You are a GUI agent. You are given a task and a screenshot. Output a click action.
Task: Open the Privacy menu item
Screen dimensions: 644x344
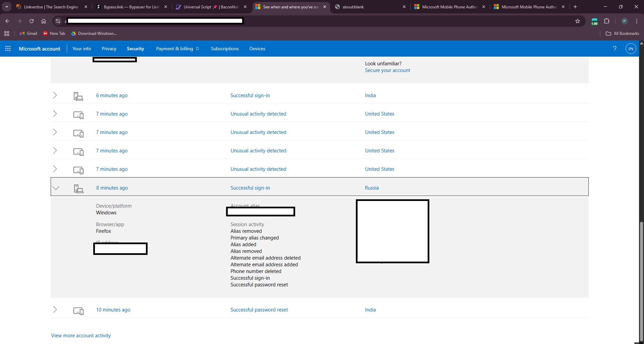pyautogui.click(x=109, y=49)
